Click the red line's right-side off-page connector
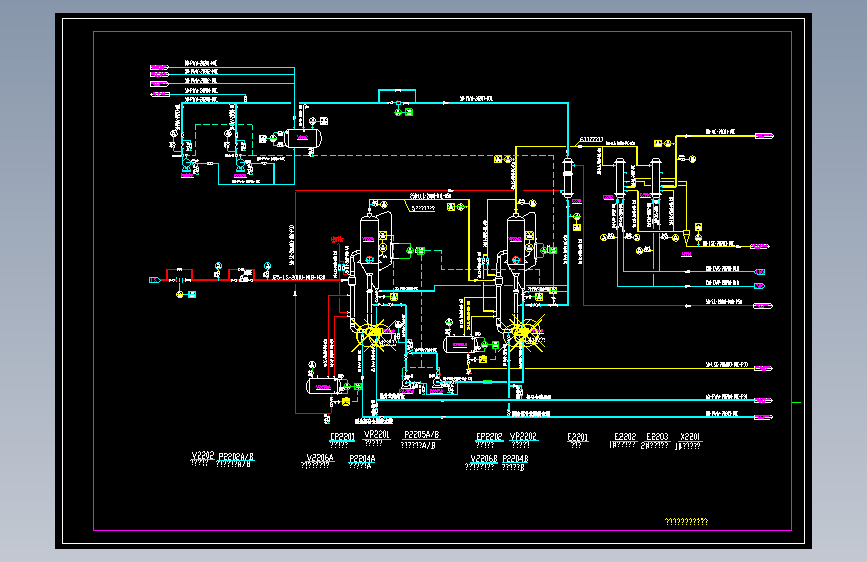The height and width of the screenshot is (562, 867). 763,305
